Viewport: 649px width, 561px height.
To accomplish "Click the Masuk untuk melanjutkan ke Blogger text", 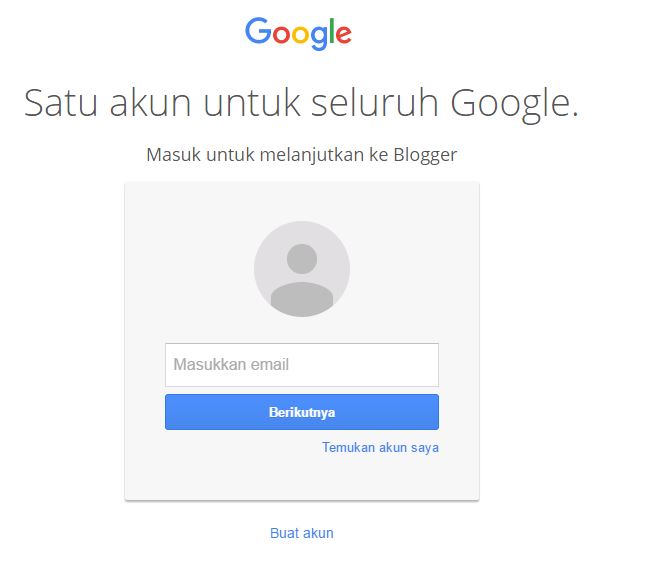I will [301, 155].
